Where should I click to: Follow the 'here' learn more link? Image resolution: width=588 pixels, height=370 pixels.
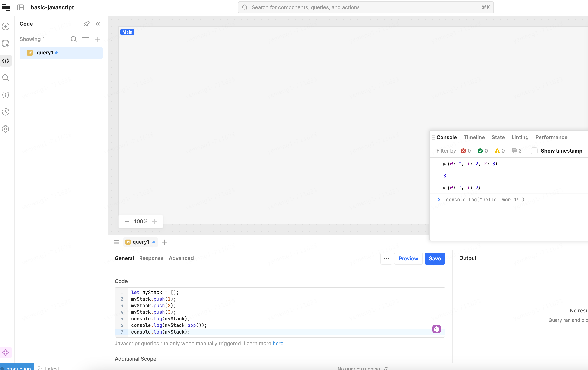point(278,343)
